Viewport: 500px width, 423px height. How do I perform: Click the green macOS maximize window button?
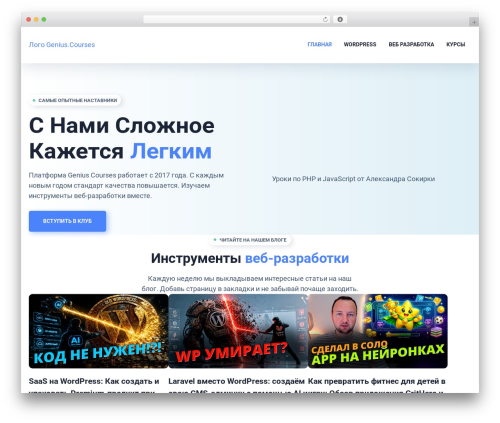(x=44, y=20)
